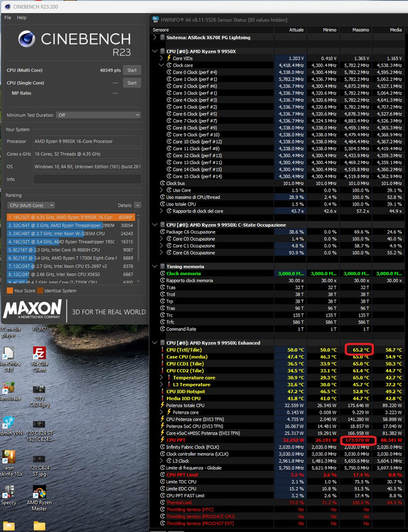Open the Help menu in Cinebench
This screenshot has height=532, width=408.
tap(21, 18)
